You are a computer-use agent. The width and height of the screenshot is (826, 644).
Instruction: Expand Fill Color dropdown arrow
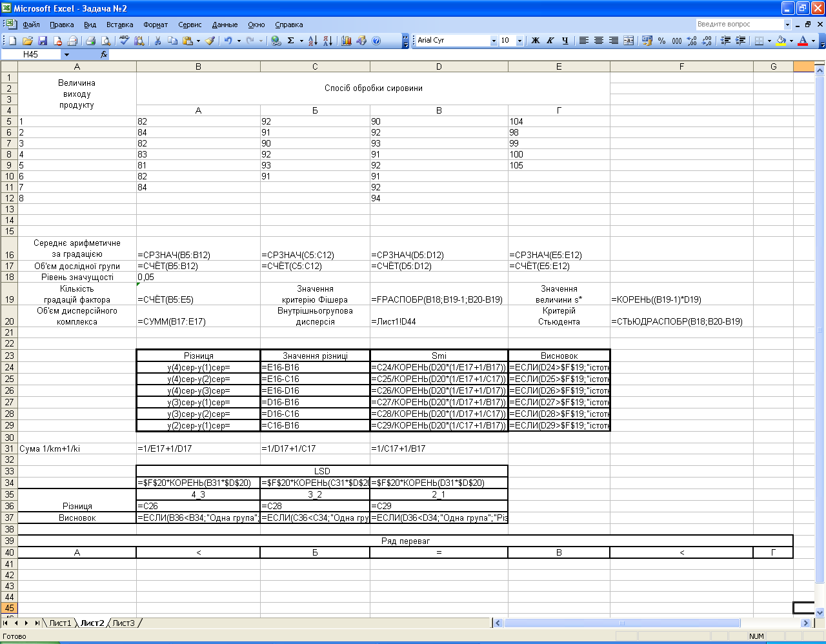point(791,41)
